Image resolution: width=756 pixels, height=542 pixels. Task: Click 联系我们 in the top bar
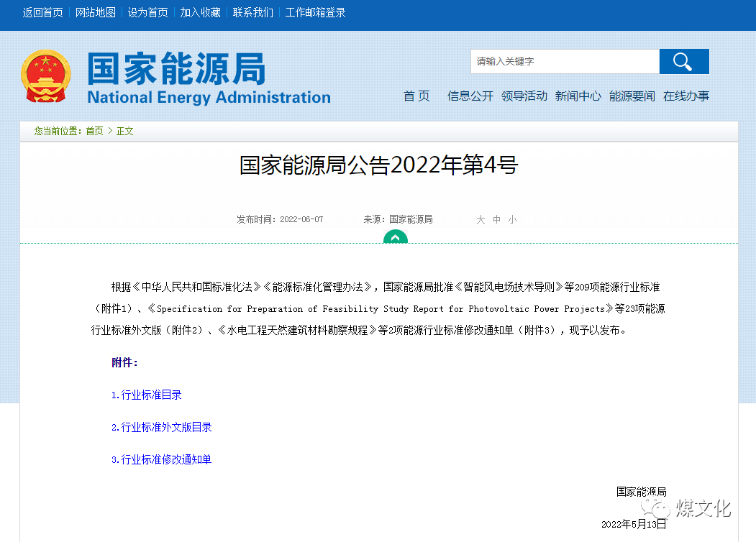point(252,12)
